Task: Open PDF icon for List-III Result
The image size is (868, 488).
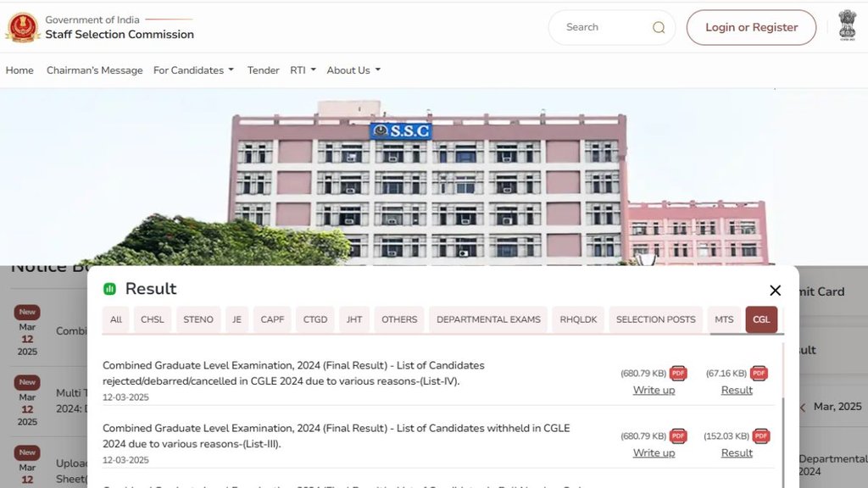Action: click(761, 436)
